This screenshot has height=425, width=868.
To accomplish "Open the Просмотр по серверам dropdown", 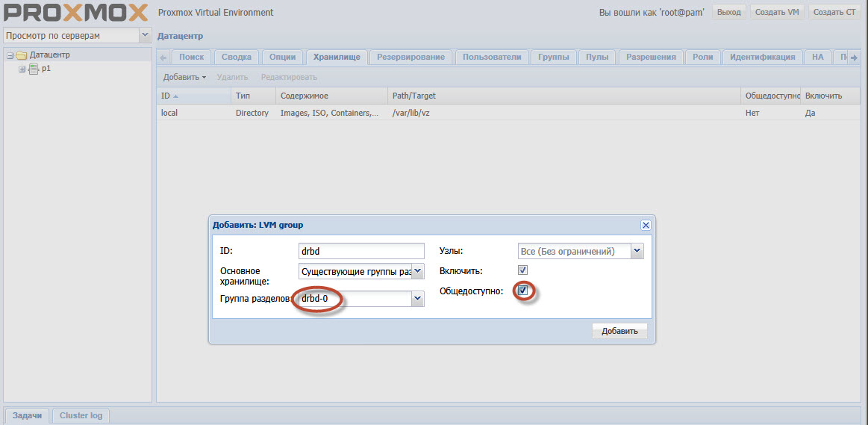I will point(145,35).
